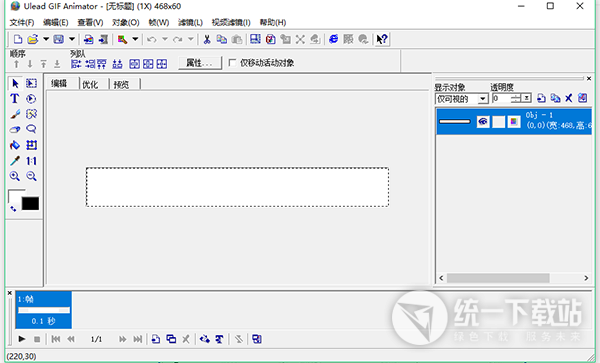
Task: Click the duplicate frame icon
Action: [171, 339]
